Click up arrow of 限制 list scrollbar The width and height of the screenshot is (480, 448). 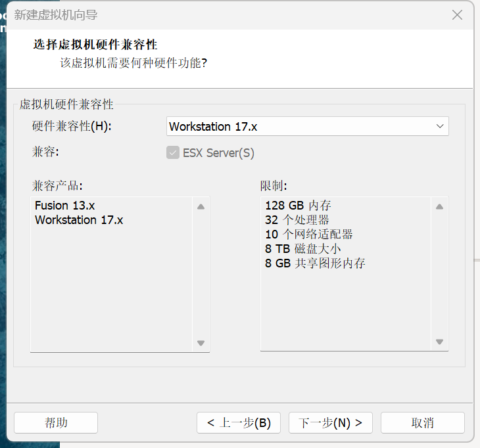click(440, 207)
